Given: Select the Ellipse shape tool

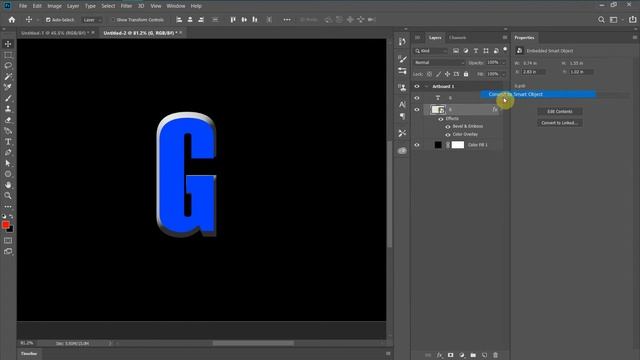Looking at the screenshot, I should click(x=8, y=174).
